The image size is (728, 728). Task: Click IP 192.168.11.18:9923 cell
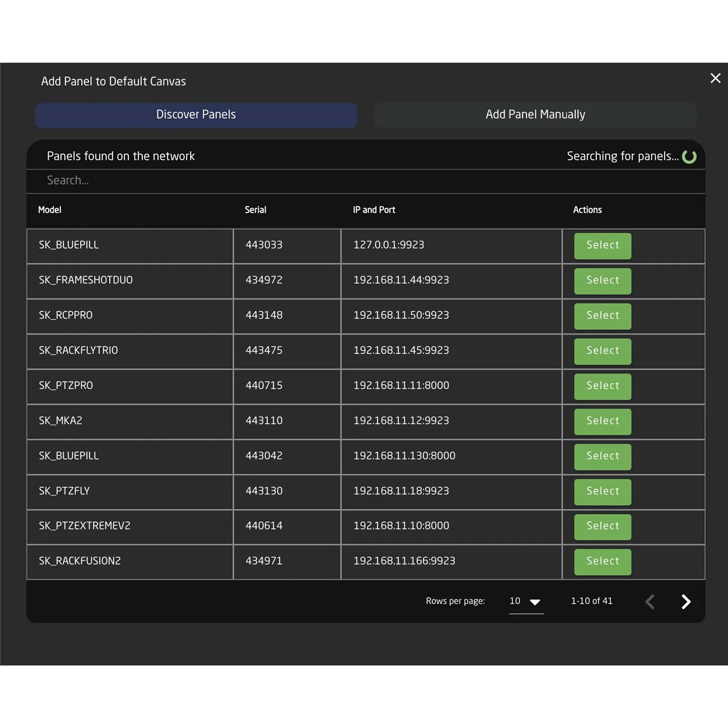(451, 492)
